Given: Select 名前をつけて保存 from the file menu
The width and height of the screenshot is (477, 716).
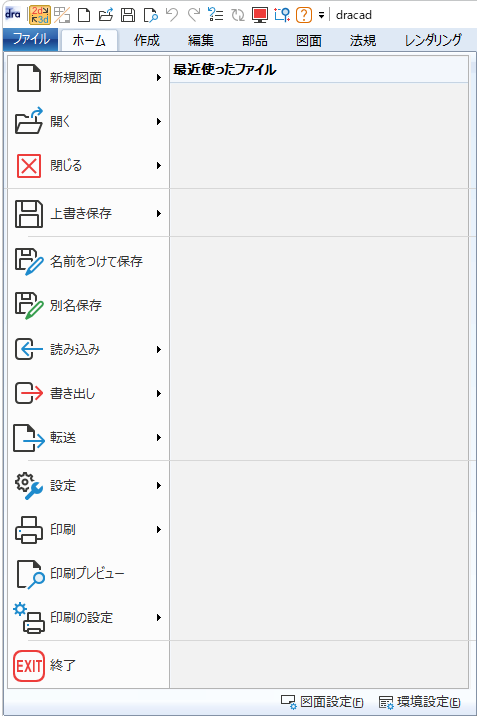Looking at the screenshot, I should point(89,262).
